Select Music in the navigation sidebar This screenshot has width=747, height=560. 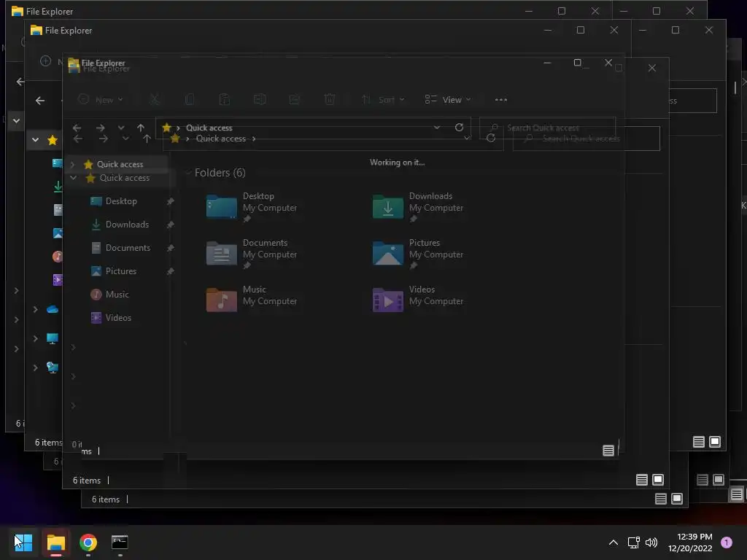[x=117, y=295]
